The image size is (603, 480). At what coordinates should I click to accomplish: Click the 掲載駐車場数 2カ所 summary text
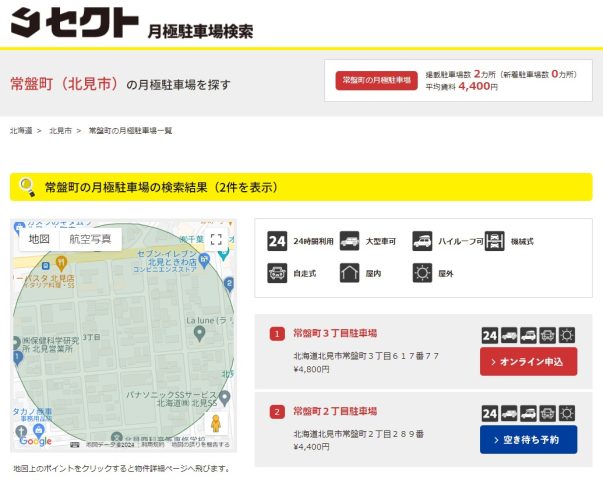pos(461,74)
